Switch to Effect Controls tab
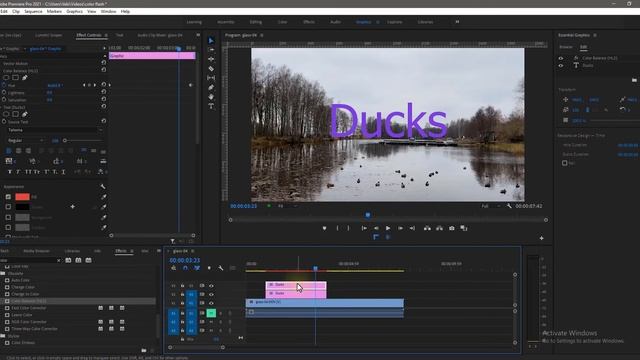Viewport: 640px width, 360px height. (x=89, y=35)
